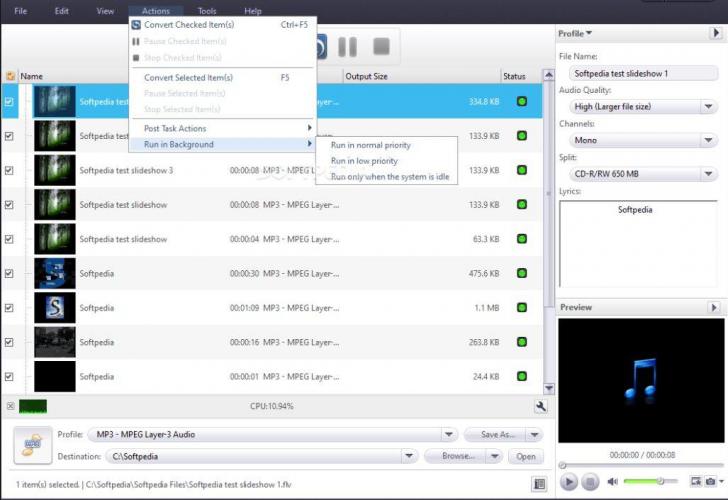Open the Edit menu

(61, 11)
